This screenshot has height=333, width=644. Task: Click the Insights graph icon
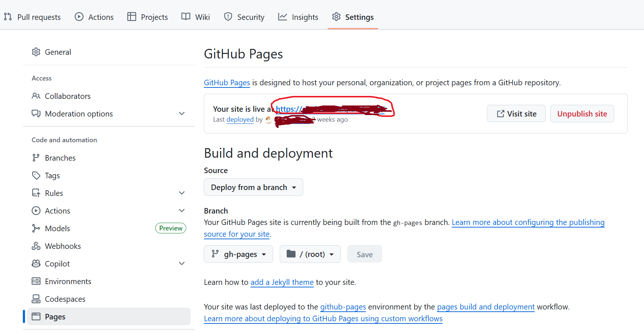(283, 17)
